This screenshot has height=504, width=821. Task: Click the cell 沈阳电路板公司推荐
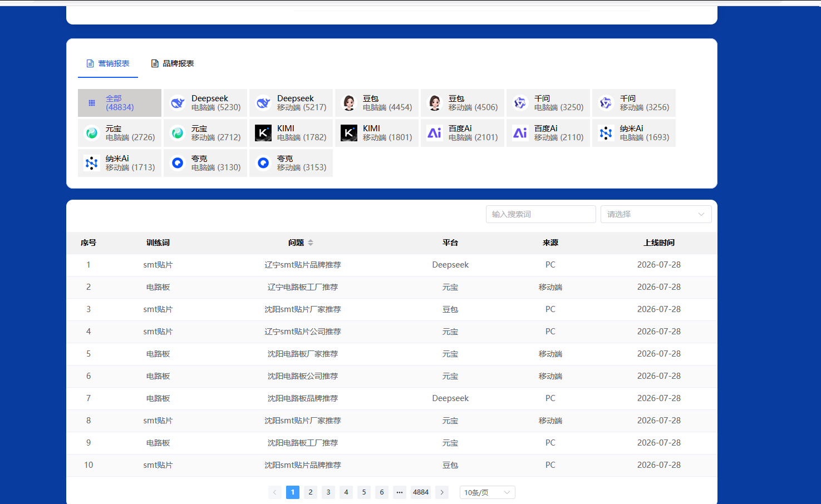pos(303,376)
